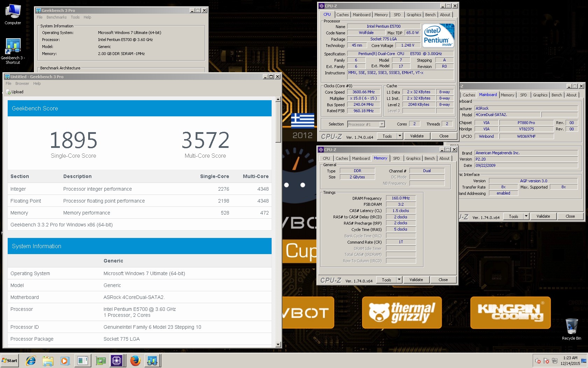
Task: Click the volume muted tray icon
Action: pyautogui.click(x=538, y=361)
